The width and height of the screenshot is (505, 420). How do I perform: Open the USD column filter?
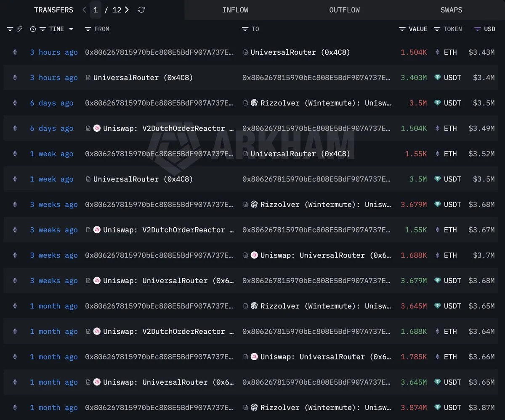(x=477, y=29)
